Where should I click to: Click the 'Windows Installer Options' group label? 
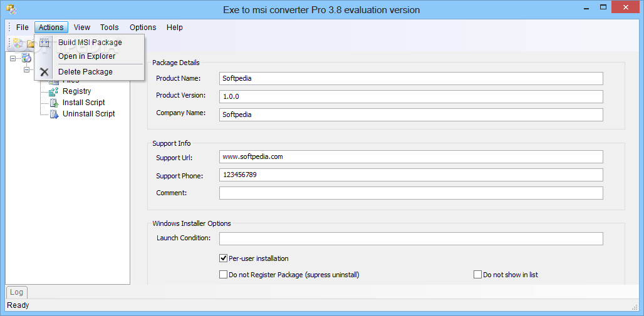tap(192, 223)
